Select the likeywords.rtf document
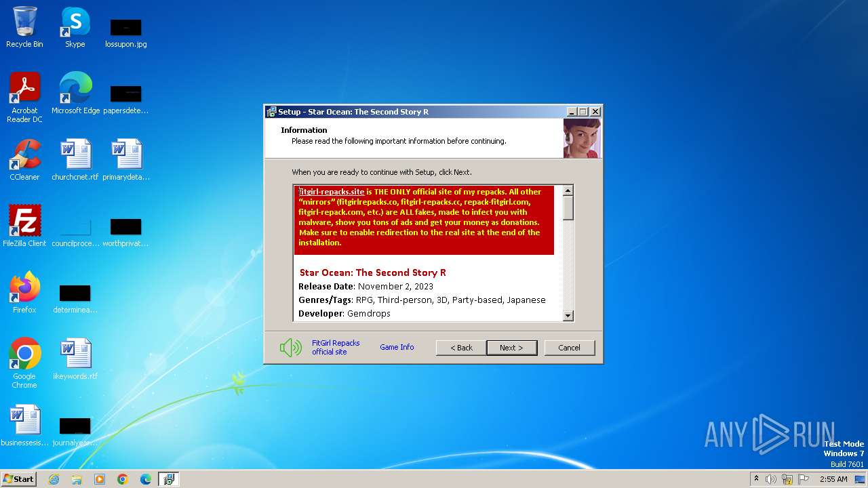Viewport: 868px width, 488px height. (x=75, y=359)
